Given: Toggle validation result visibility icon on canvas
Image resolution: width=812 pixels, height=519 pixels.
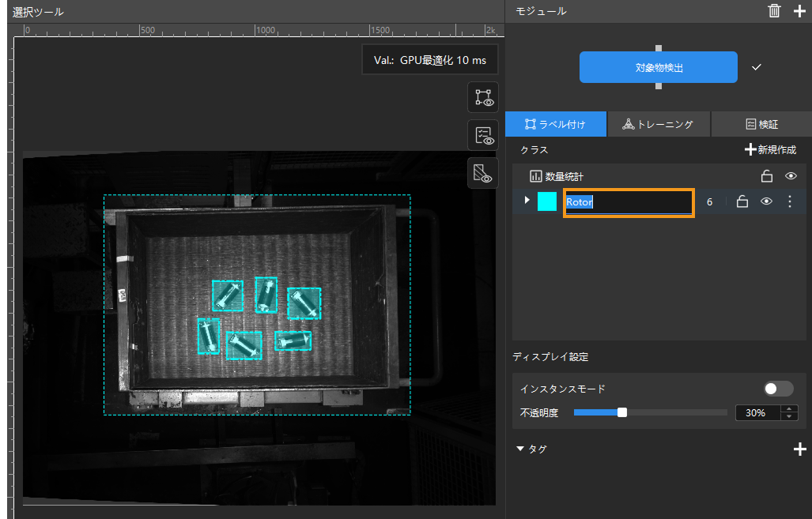Looking at the screenshot, I should [482, 135].
